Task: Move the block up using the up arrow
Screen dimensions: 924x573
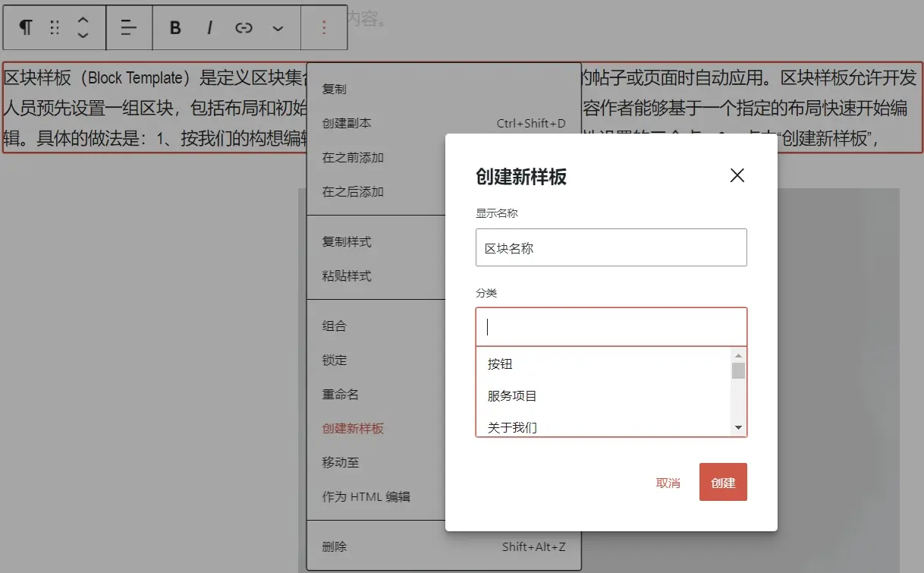Action: click(82, 20)
